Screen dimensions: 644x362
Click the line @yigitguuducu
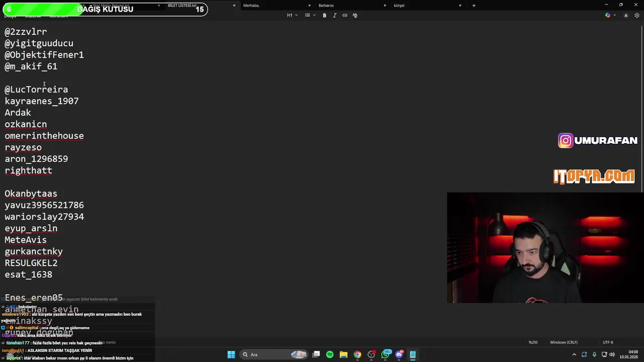[x=39, y=43]
